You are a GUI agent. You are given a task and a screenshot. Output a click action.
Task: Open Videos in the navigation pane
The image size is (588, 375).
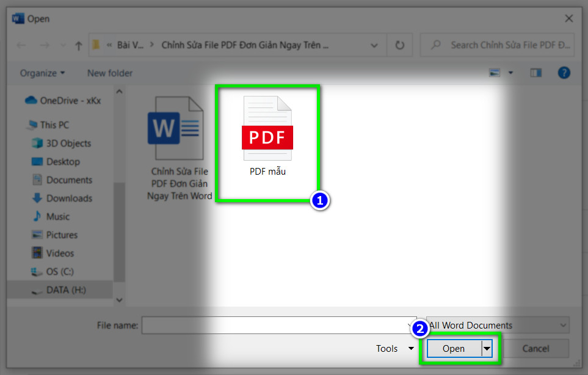53,253
